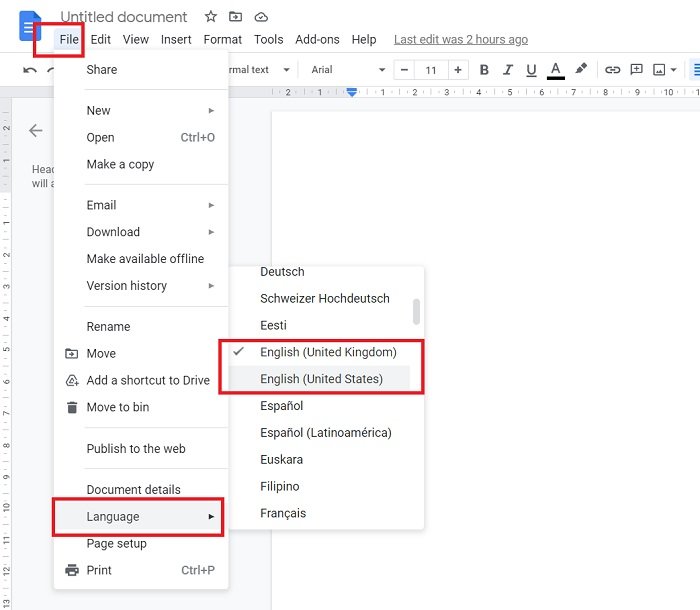Open the Insert image dropdown arrow
This screenshot has width=700, height=610.
tap(674, 70)
